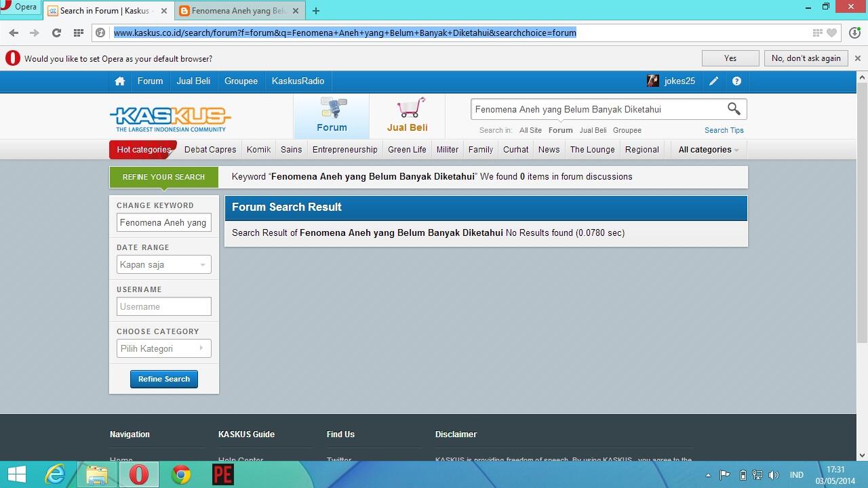Expand the Date Range dropdown
Image resolution: width=868 pixels, height=488 pixels.
click(163, 264)
